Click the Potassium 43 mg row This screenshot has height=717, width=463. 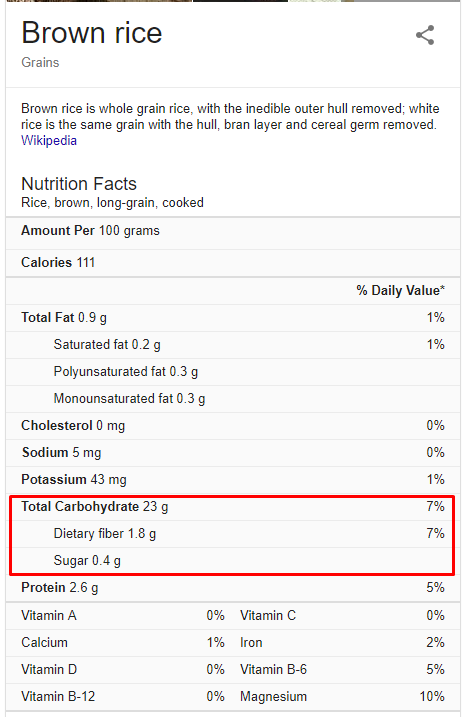tap(233, 480)
